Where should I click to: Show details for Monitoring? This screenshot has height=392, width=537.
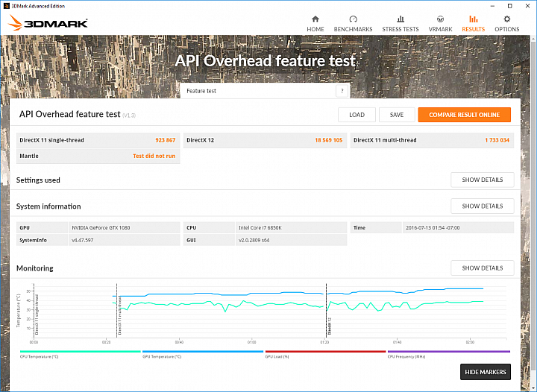click(x=483, y=268)
